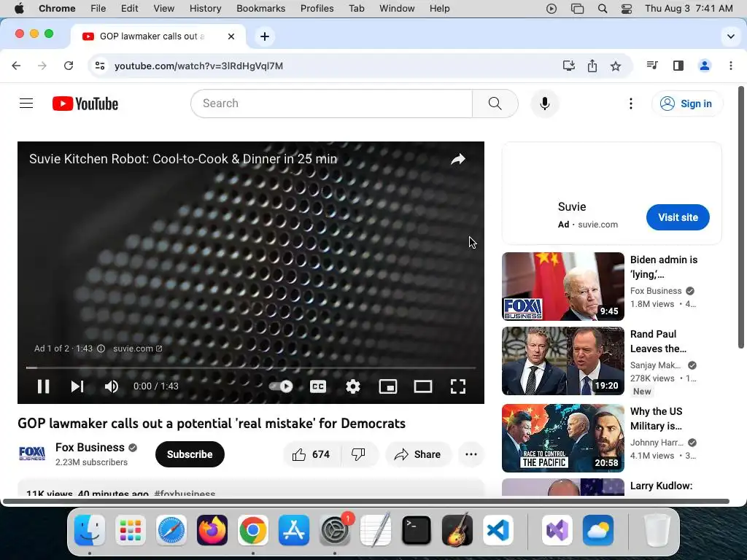Click Share button below video

point(418,454)
